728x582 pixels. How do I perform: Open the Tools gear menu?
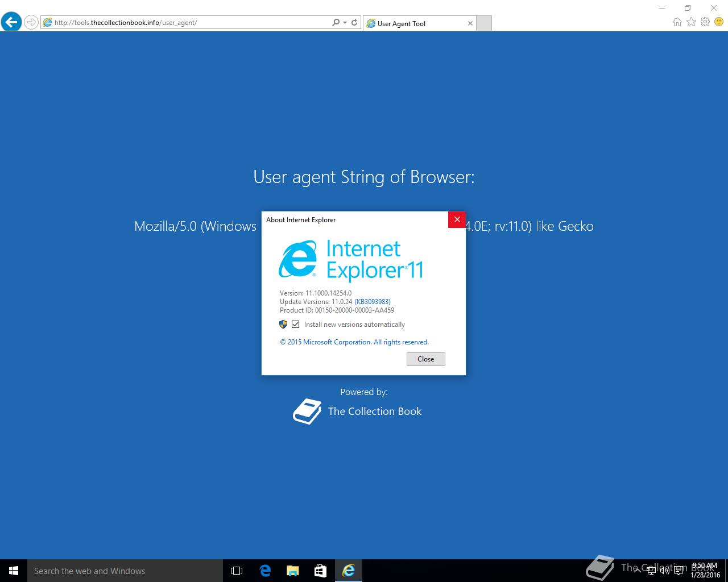705,22
